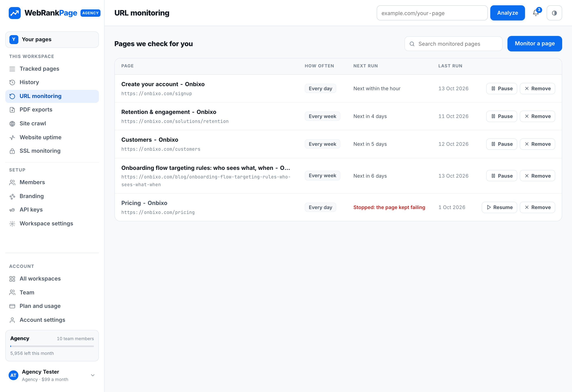Open Website uptime in sidebar
Viewport: 572px width, 392px height.
(x=52, y=137)
